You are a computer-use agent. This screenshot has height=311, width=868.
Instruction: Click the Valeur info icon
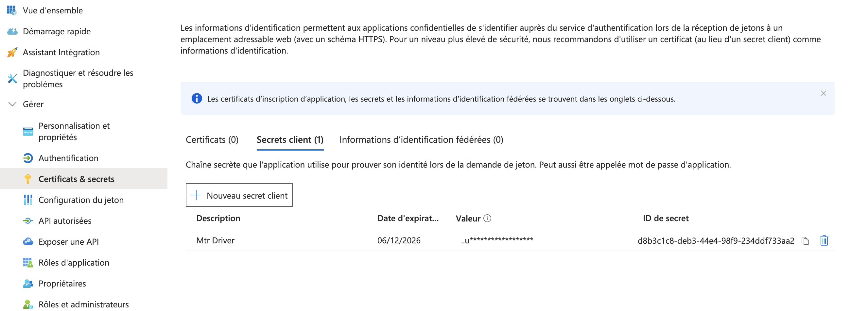[487, 219]
